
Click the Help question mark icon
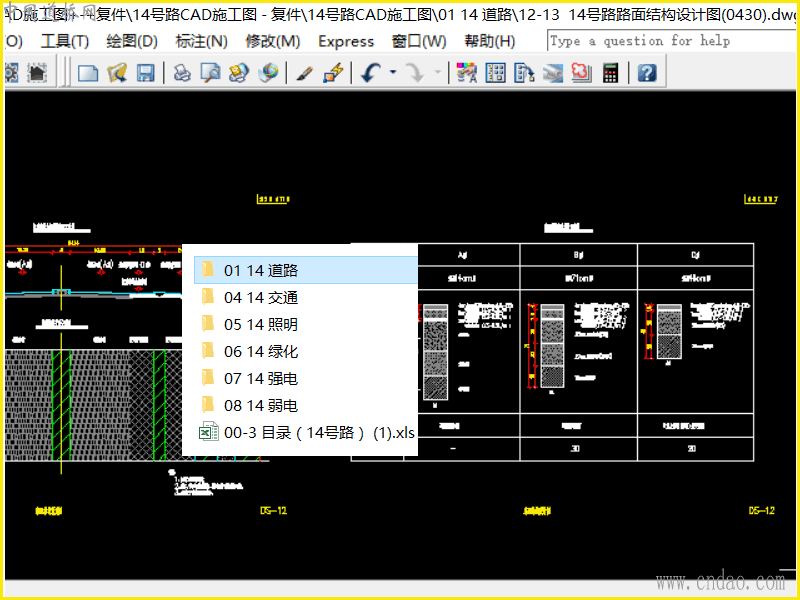point(647,73)
